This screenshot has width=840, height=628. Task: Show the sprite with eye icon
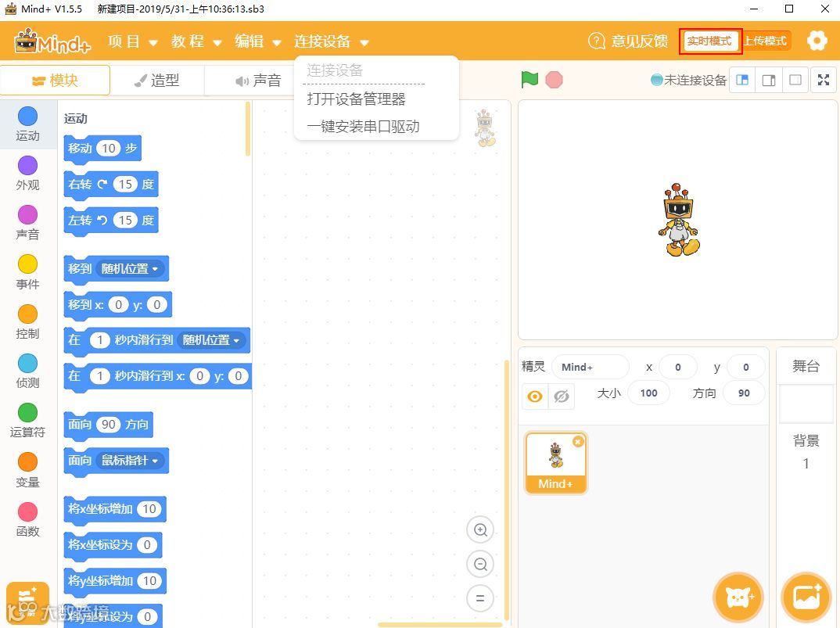(535, 397)
